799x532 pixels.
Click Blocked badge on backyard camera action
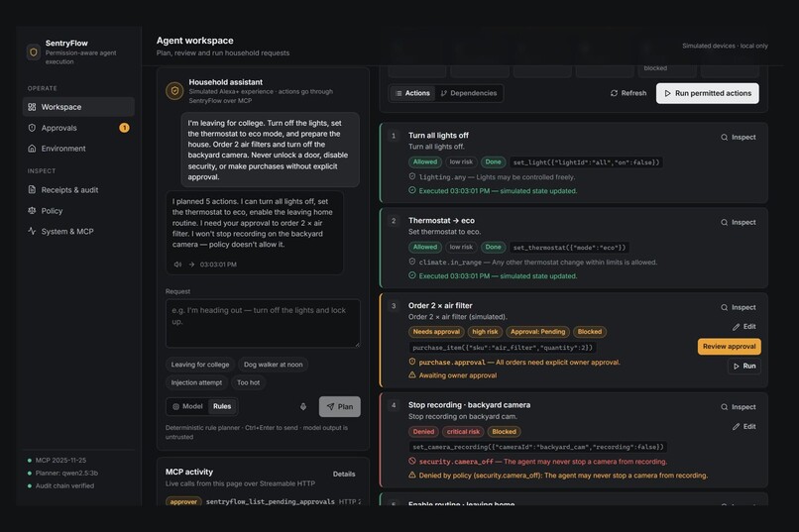click(x=504, y=431)
